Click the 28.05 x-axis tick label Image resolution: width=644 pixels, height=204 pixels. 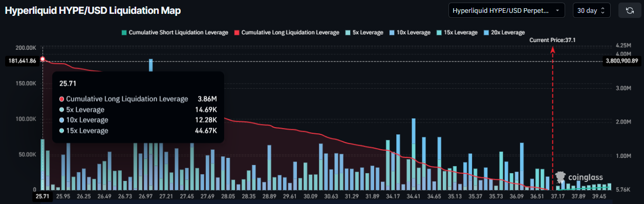pos(228,196)
